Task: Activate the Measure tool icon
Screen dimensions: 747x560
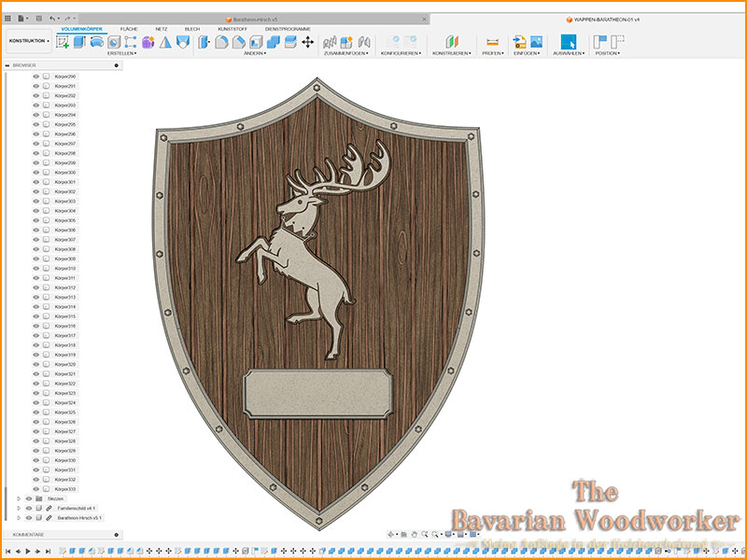Action: pos(492,42)
